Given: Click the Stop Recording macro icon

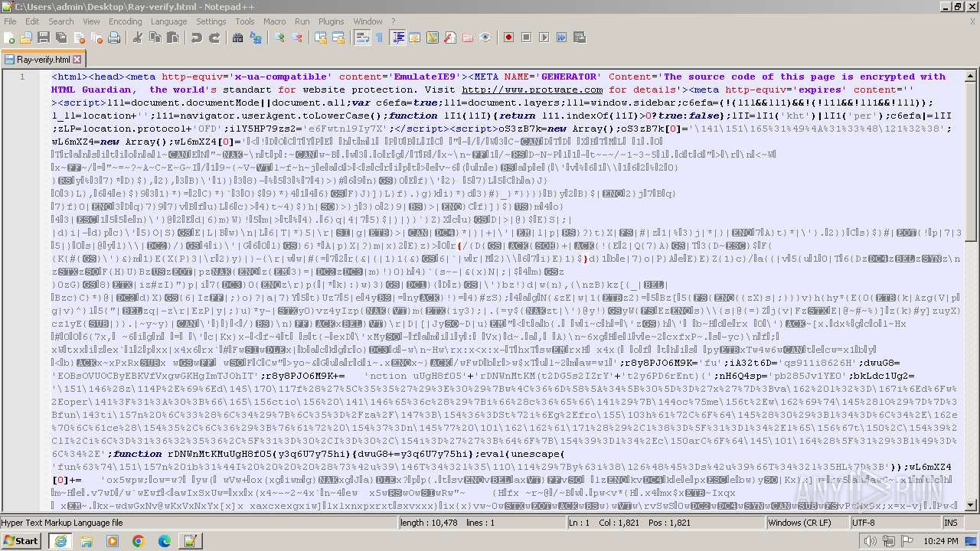Looking at the screenshot, I should [x=526, y=37].
